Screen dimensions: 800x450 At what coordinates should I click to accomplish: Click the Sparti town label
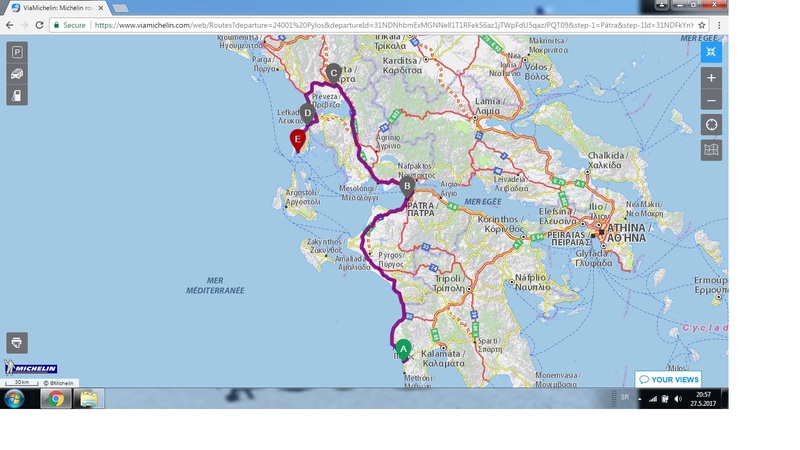(490, 345)
